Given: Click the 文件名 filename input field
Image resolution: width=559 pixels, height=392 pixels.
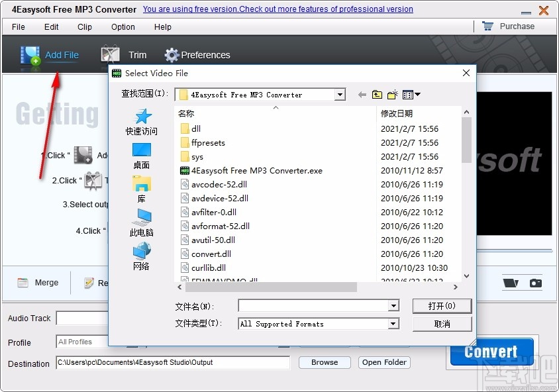Looking at the screenshot, I should pyautogui.click(x=311, y=306).
